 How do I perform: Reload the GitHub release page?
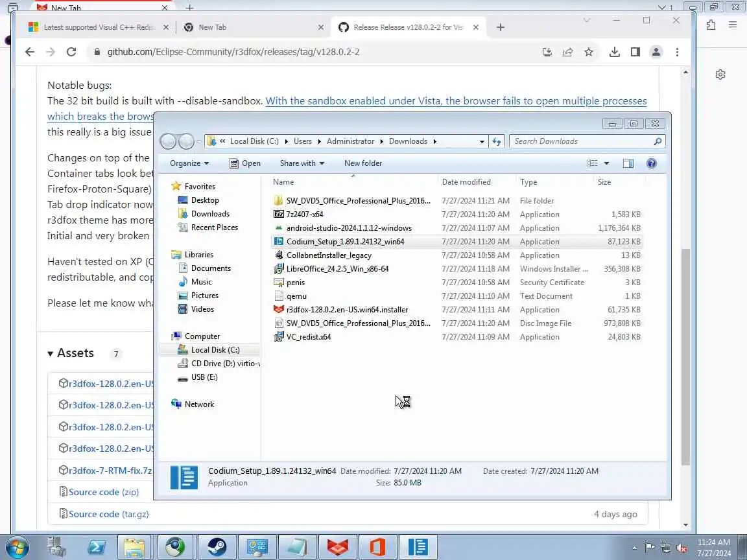coord(71,52)
